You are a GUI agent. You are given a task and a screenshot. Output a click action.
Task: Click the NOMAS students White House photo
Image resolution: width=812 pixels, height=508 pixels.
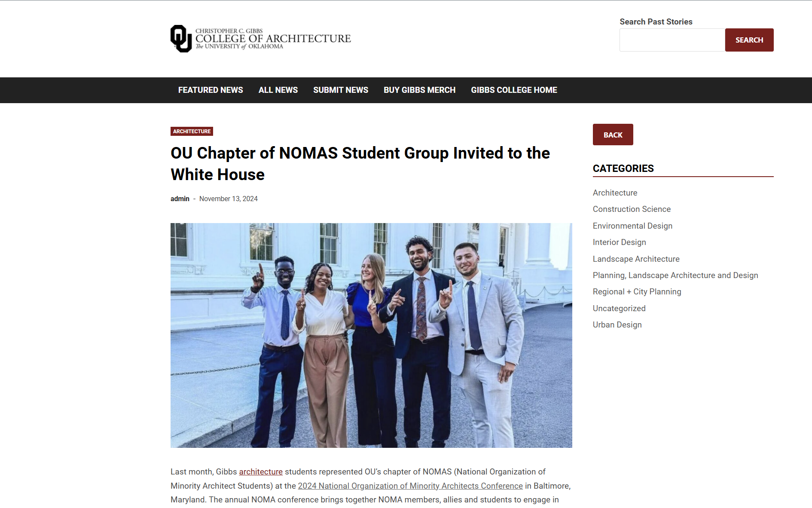(371, 335)
